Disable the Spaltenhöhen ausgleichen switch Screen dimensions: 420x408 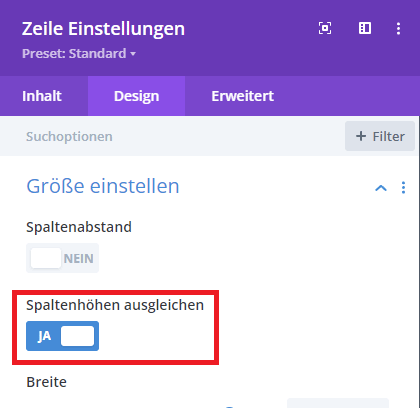pos(62,336)
